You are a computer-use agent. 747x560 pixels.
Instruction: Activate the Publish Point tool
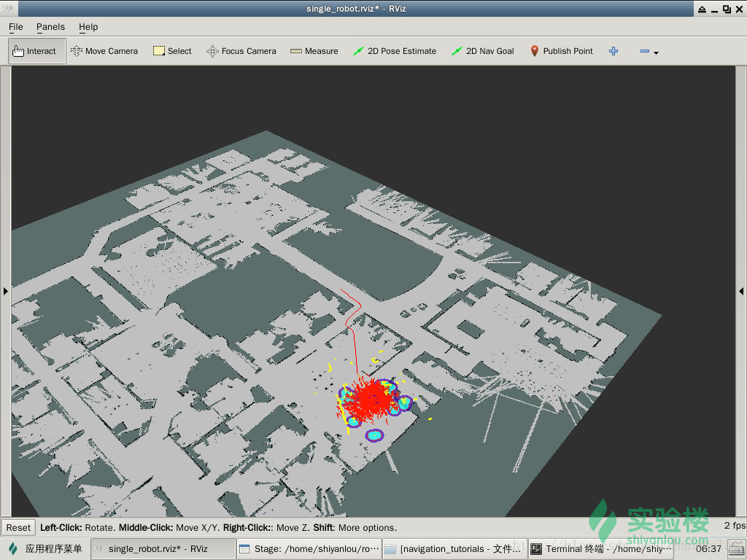[562, 51]
